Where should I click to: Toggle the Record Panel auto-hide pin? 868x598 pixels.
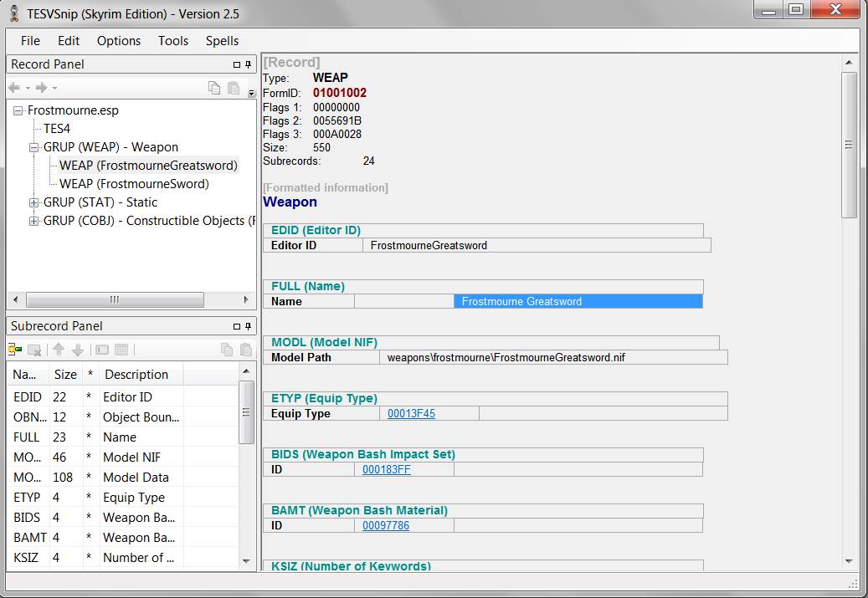(248, 64)
